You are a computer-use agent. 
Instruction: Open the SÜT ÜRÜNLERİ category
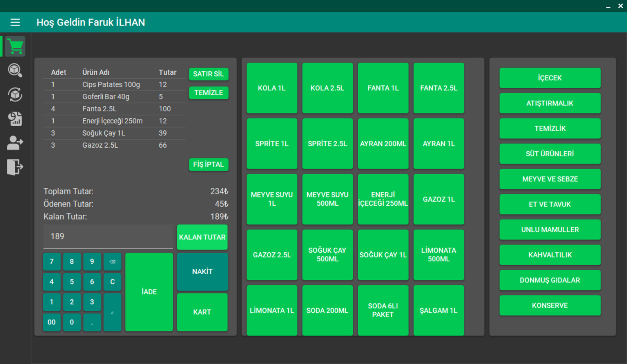pos(549,154)
